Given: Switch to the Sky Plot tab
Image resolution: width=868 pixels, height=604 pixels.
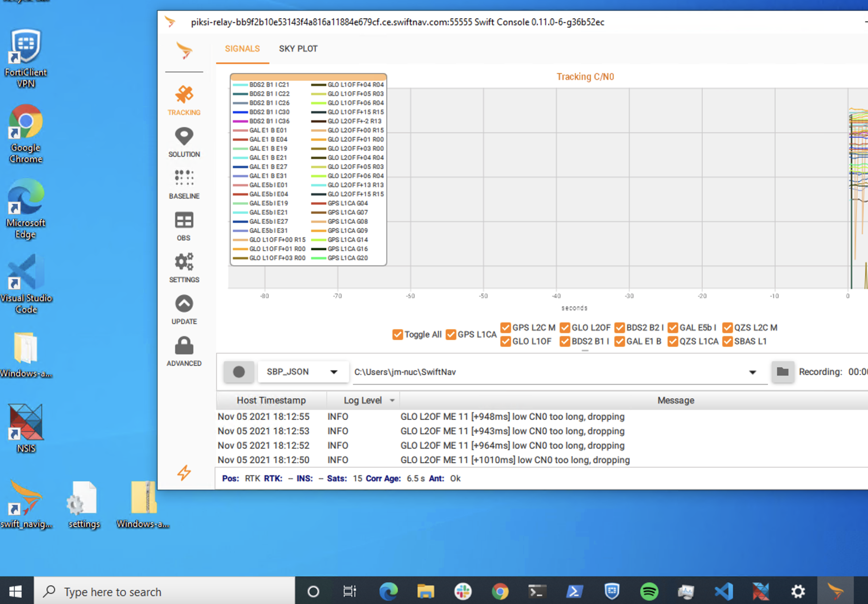Looking at the screenshot, I should [x=298, y=49].
